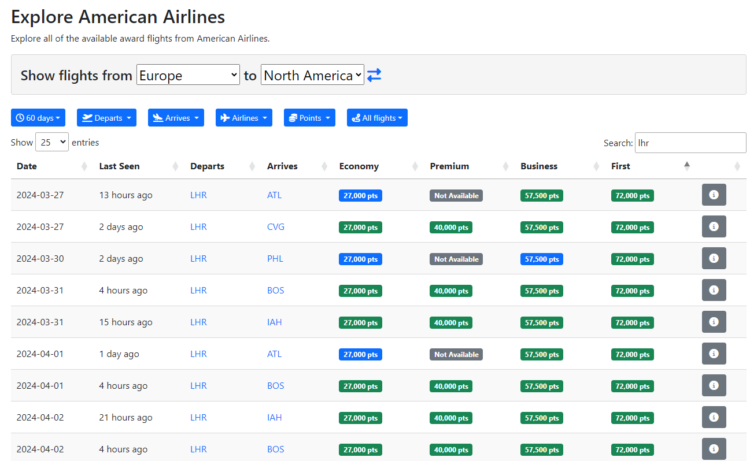
Task: Click 72,000 pts First badge, 2024-04-02 BOS row
Action: tap(632, 450)
